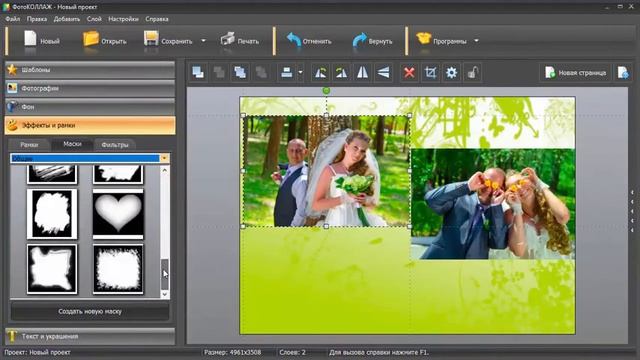Viewport: 640px width, 360px height.
Task: Click the right-edge panel collapse arrows
Action: pos(632,211)
